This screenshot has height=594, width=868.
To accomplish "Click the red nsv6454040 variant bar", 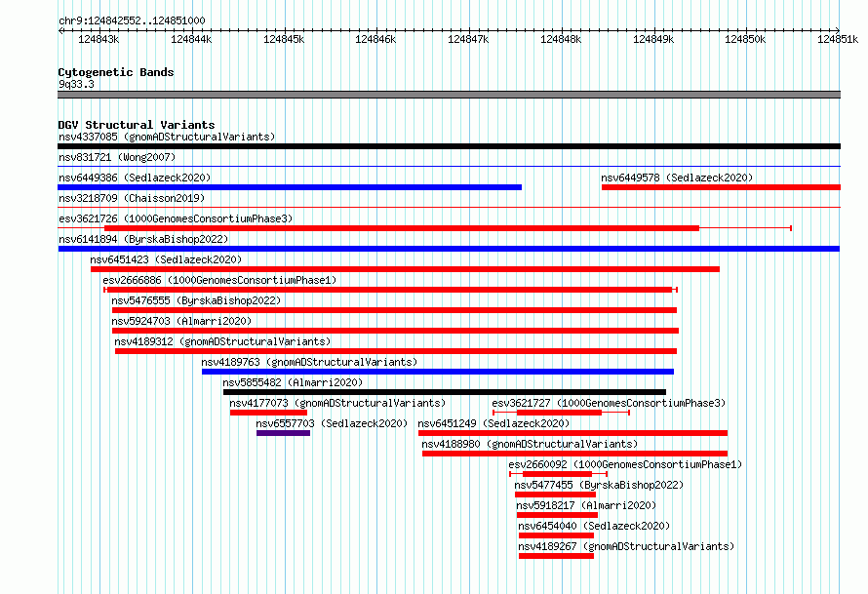I will tap(556, 535).
